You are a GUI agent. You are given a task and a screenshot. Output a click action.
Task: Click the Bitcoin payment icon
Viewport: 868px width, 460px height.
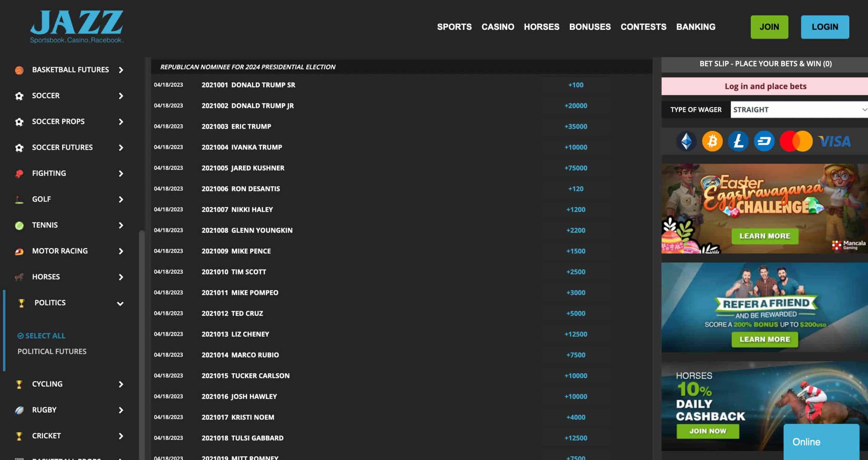712,141
